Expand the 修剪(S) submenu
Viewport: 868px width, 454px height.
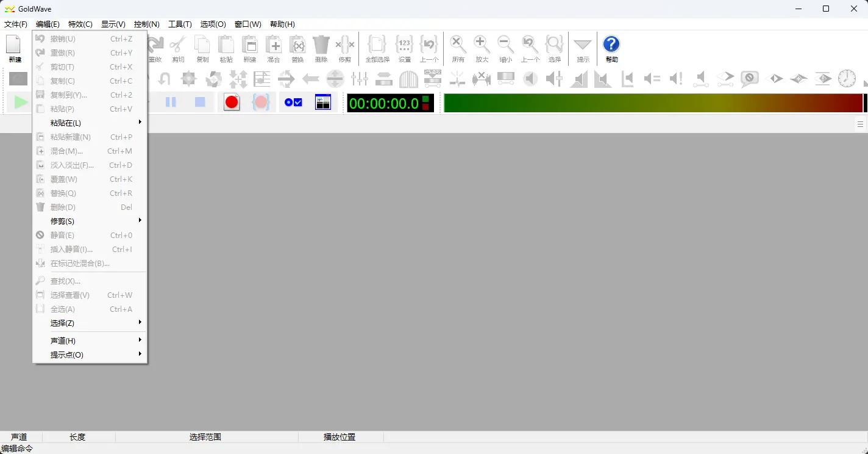(90, 222)
